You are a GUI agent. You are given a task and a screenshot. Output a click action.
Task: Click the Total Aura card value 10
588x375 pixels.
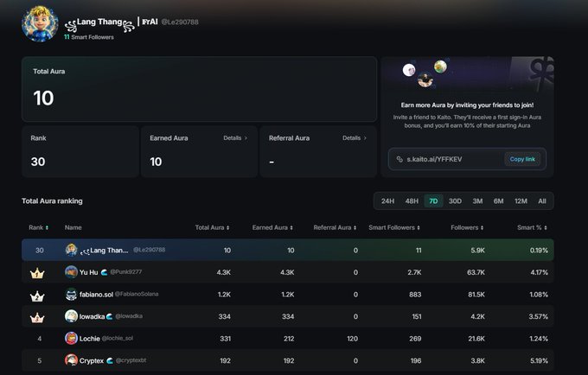[x=43, y=99]
